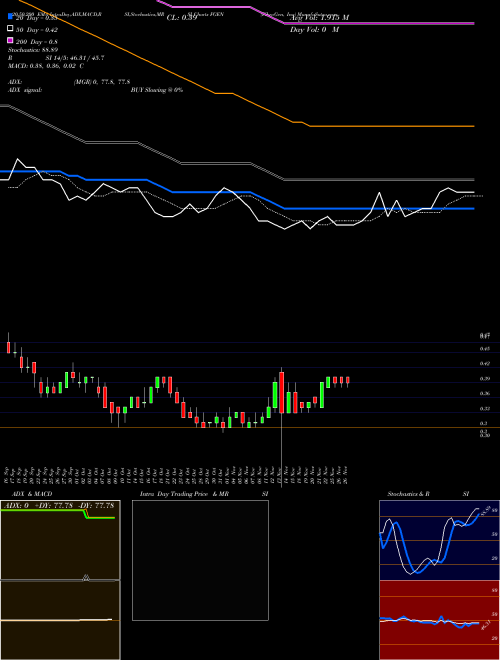
Task: Open the empty intraday trading price panel
Action: coord(200,560)
